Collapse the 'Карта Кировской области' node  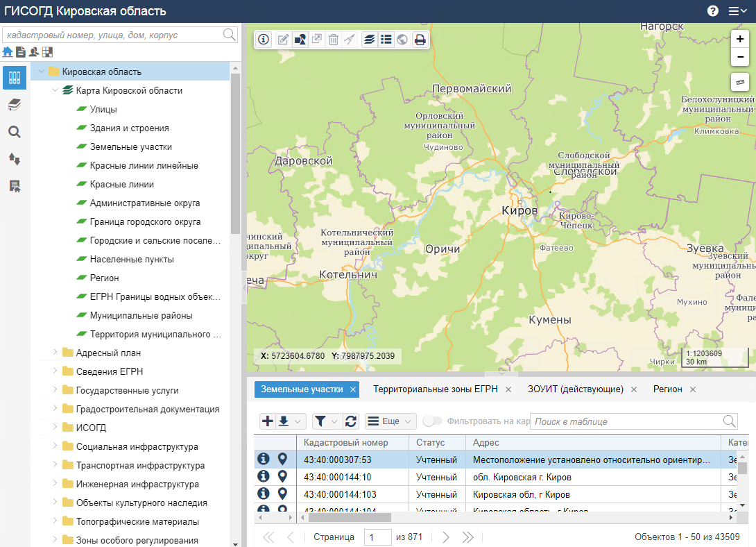pyautogui.click(x=55, y=90)
